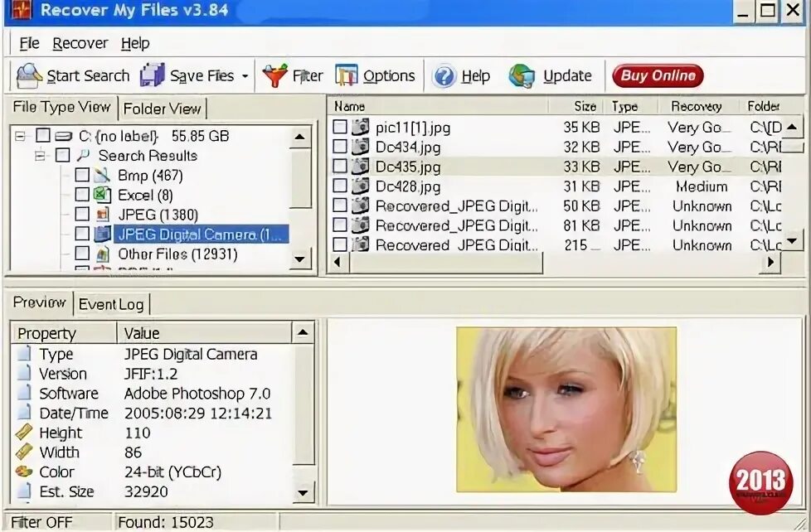Click the Property column header
The height and width of the screenshot is (532, 811).
point(64,333)
